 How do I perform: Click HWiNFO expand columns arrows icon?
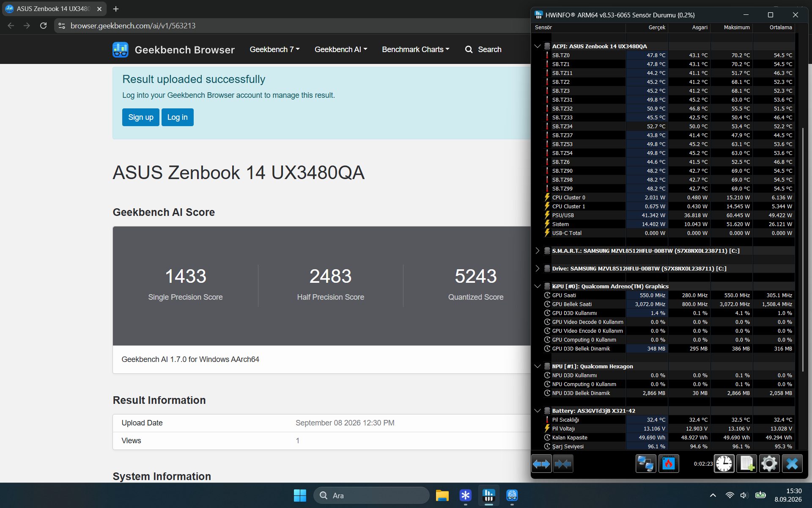tap(541, 464)
